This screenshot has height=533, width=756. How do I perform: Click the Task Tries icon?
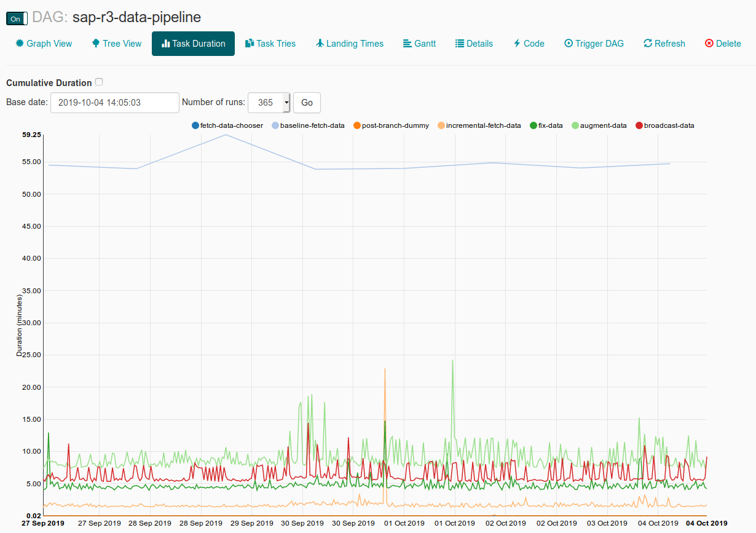[x=250, y=44]
